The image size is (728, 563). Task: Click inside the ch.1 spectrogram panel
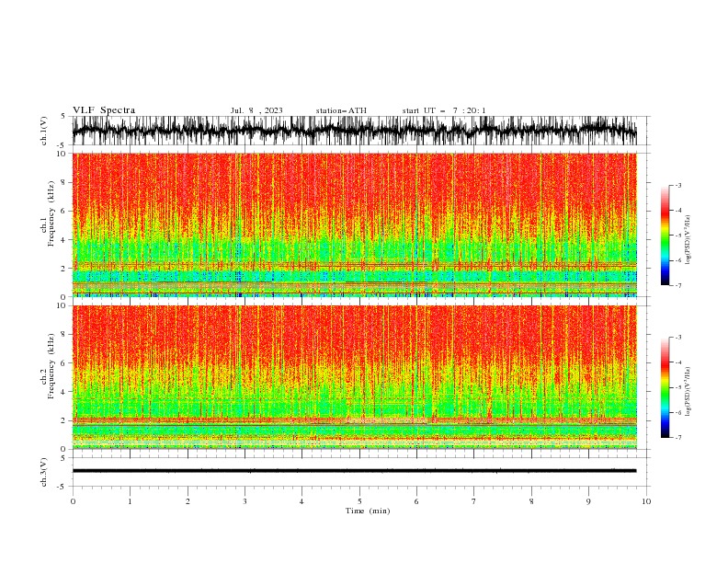click(x=355, y=224)
